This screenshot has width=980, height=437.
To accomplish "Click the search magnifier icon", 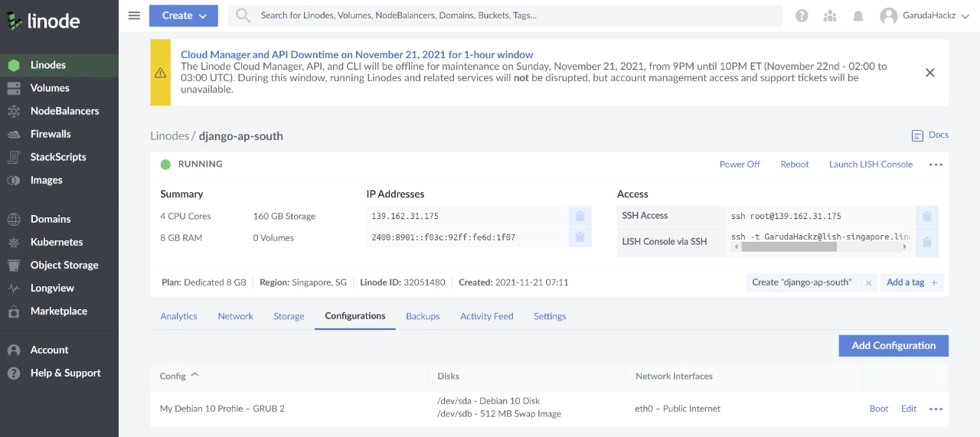I will tap(243, 15).
